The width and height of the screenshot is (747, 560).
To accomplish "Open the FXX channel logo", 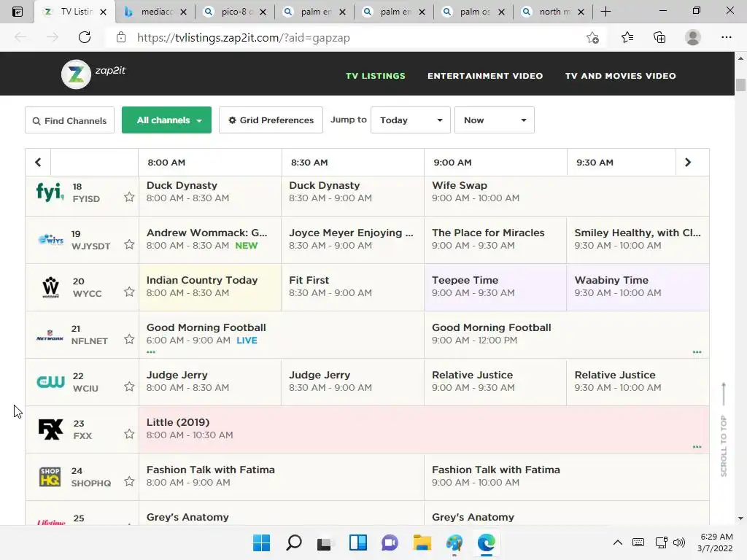I will (x=50, y=429).
